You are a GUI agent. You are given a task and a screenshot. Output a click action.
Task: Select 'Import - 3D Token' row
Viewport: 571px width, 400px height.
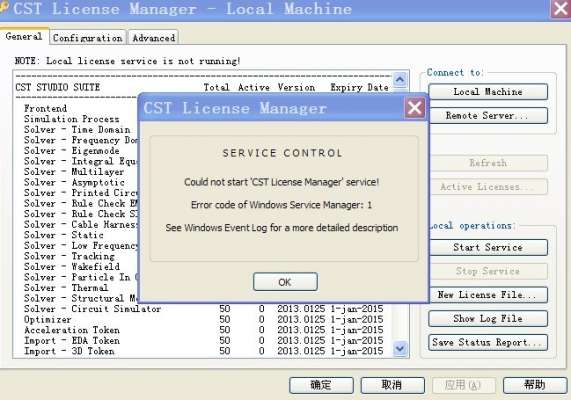coord(204,351)
